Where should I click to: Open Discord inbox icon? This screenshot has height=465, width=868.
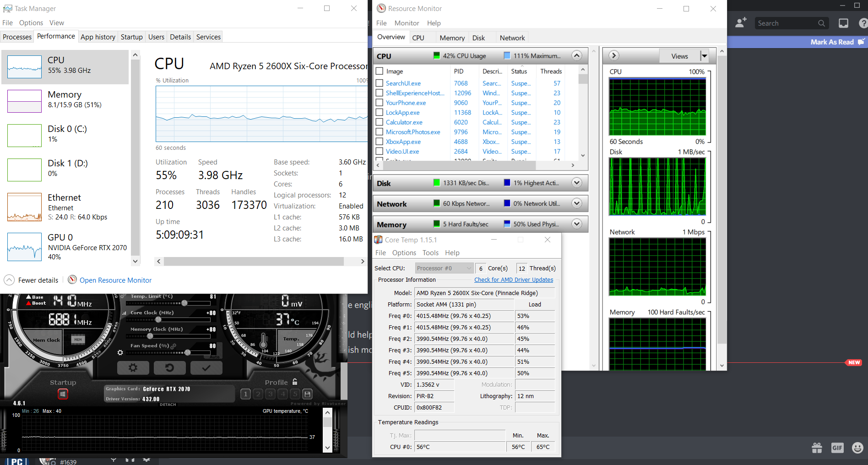(843, 23)
